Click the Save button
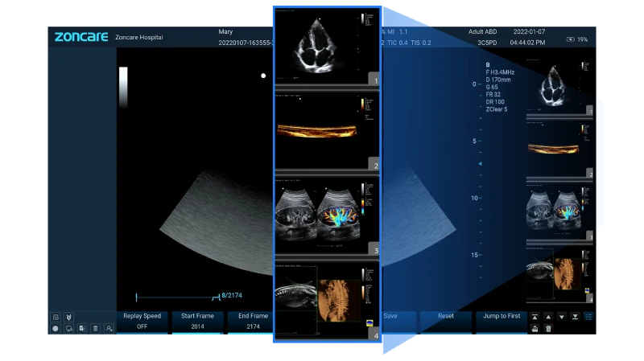This screenshot has height=361, width=644. coord(398,322)
